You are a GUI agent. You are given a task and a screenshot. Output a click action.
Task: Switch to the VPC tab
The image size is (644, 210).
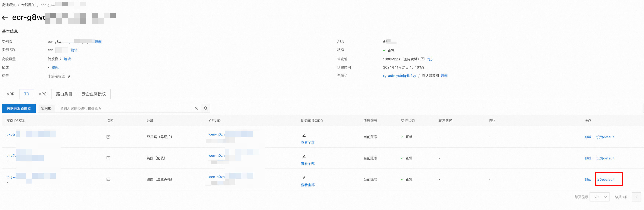[x=42, y=94]
